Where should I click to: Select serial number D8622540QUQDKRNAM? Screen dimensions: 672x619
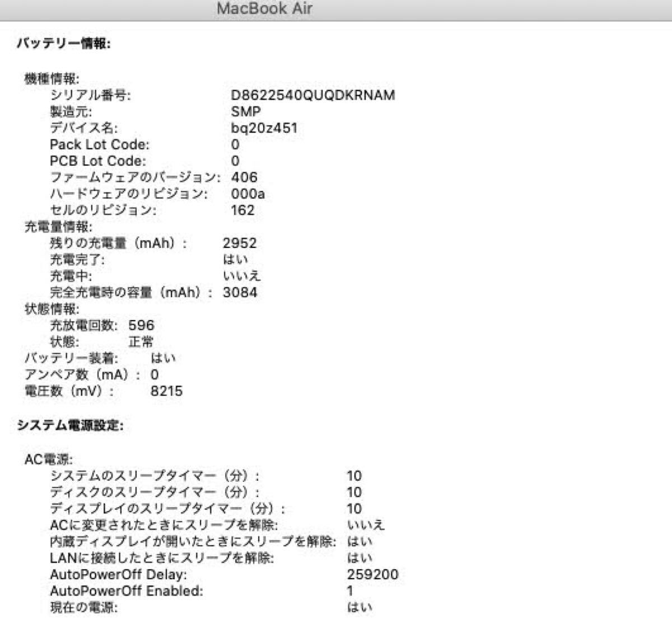(313, 95)
